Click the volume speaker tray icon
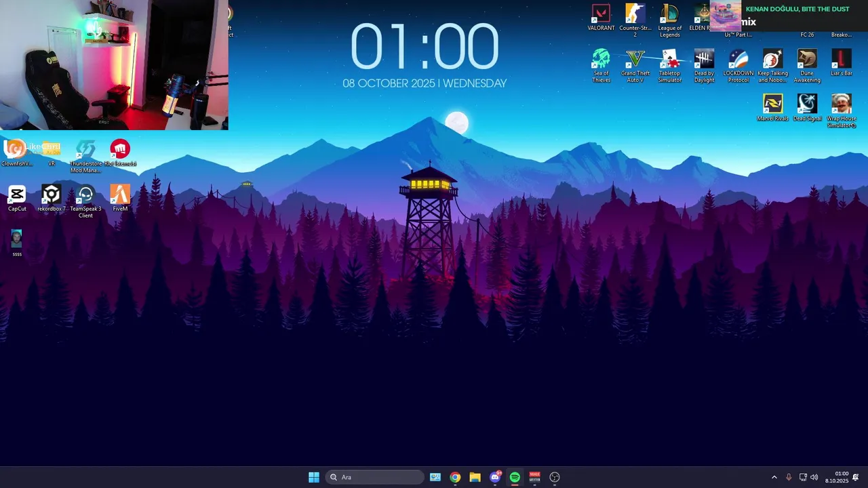868x488 pixels. click(814, 477)
